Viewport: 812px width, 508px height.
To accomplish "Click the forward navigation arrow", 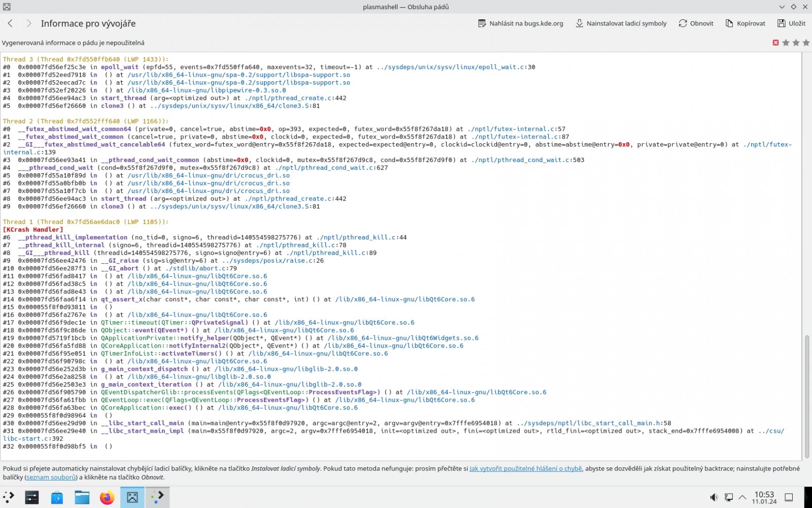I will point(28,23).
